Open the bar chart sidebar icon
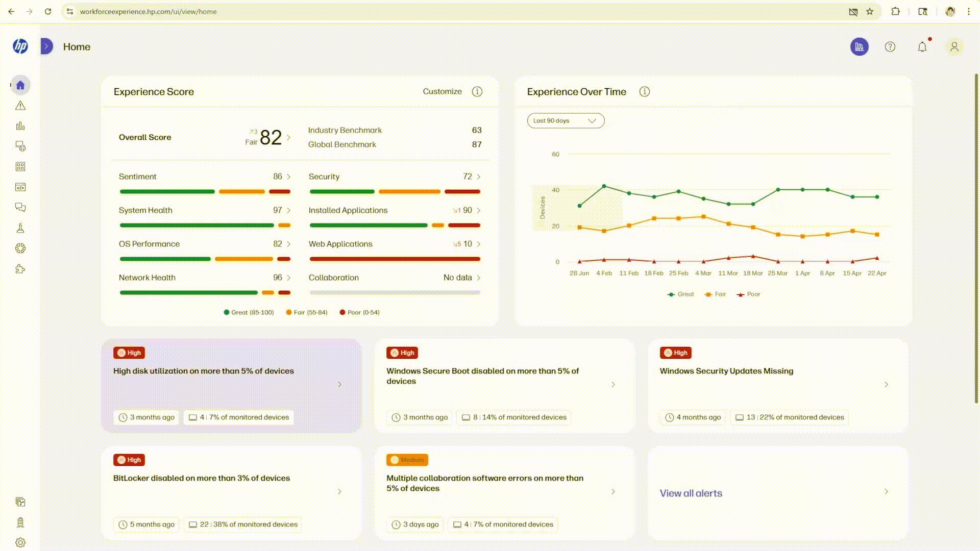 click(x=20, y=126)
